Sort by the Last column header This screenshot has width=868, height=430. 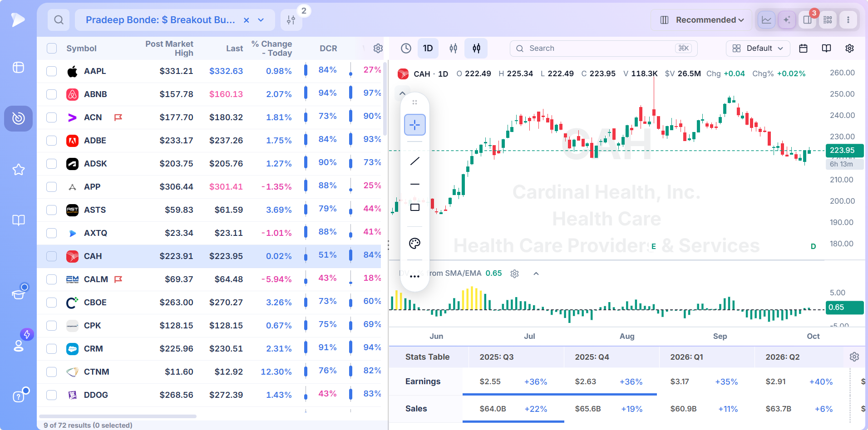pos(235,49)
